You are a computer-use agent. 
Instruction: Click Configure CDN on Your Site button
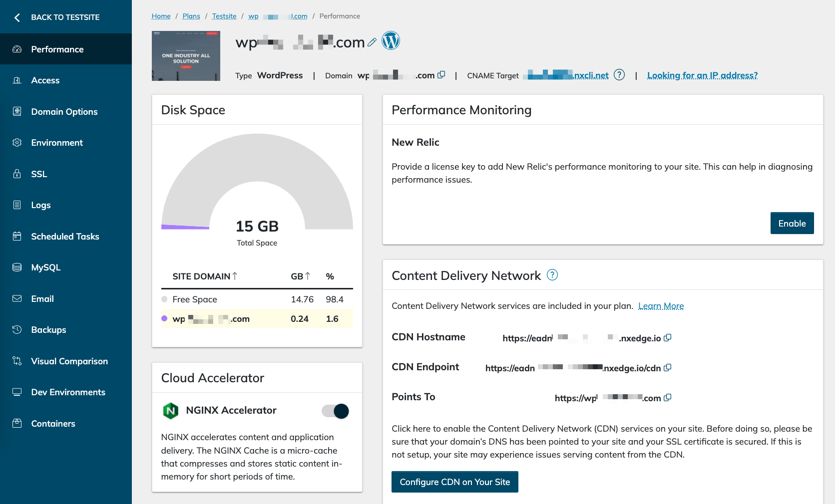pyautogui.click(x=454, y=482)
